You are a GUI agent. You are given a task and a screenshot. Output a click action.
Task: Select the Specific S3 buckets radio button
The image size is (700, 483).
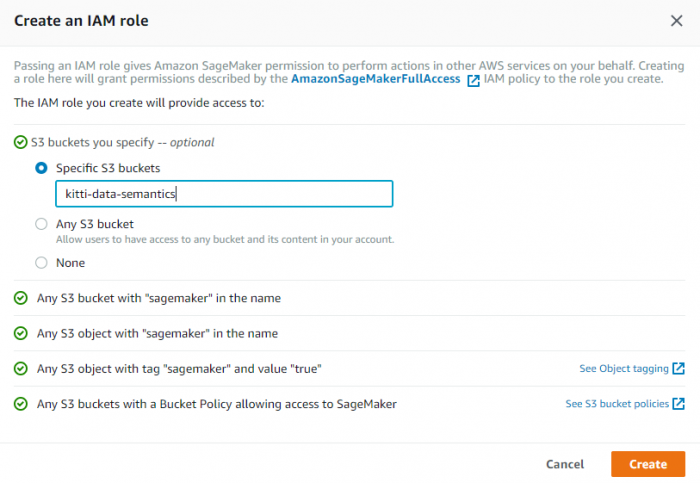(41, 168)
